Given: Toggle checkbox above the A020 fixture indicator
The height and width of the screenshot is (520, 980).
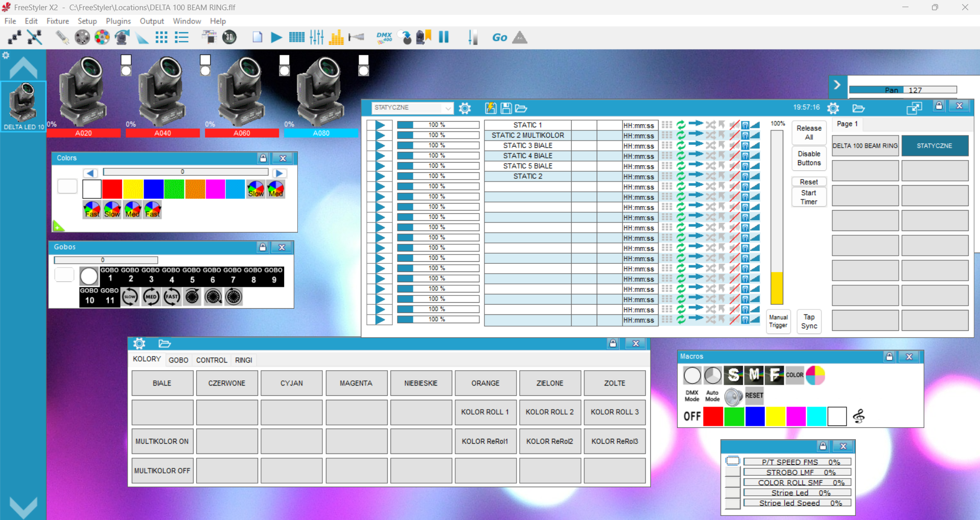Looking at the screenshot, I should click(126, 60).
